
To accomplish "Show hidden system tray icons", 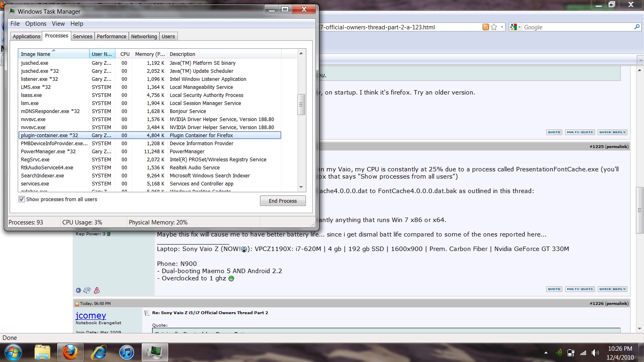I will (x=546, y=353).
